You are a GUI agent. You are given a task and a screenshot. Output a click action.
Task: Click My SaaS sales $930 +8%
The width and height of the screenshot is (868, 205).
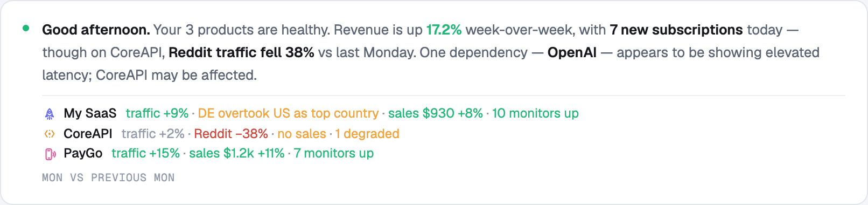436,113
